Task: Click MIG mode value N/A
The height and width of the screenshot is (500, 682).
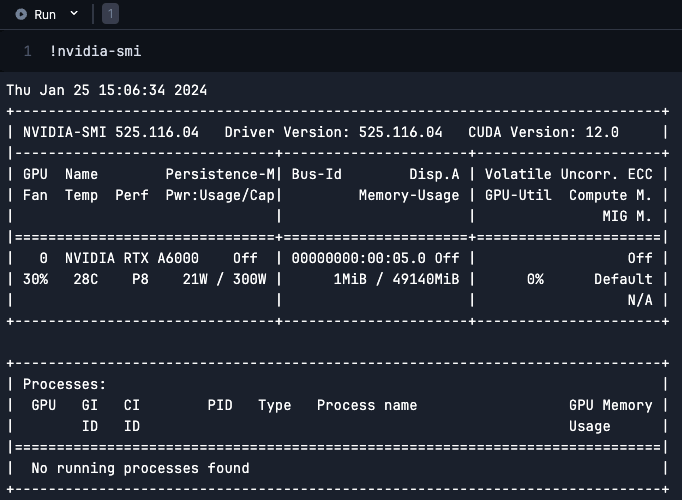Action: [640, 300]
